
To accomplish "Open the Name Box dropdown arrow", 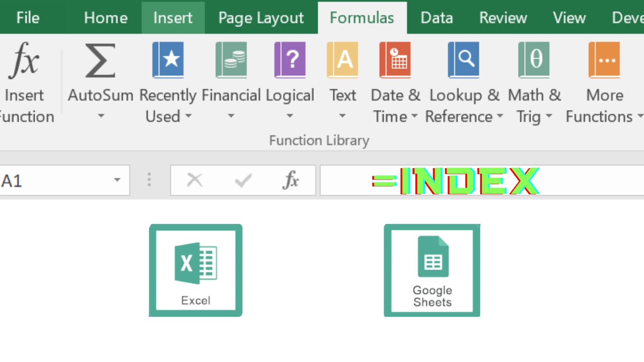I will click(x=117, y=180).
